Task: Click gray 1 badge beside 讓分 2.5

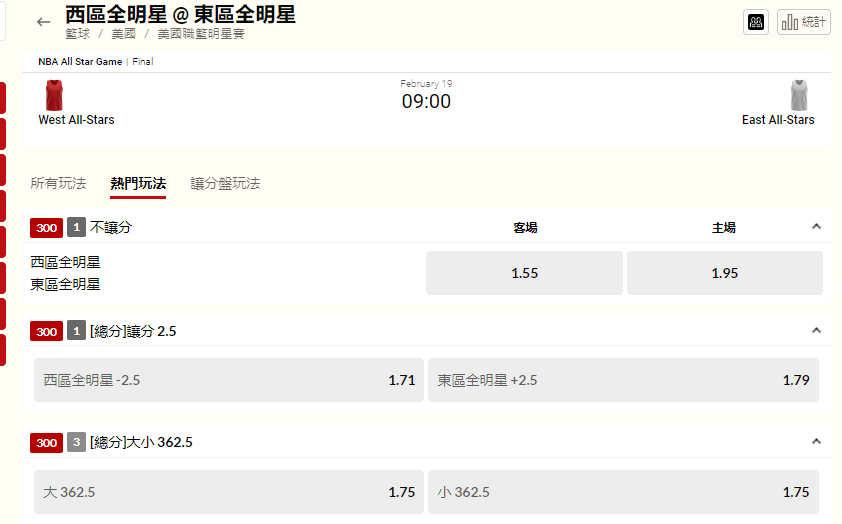Action: tap(76, 331)
